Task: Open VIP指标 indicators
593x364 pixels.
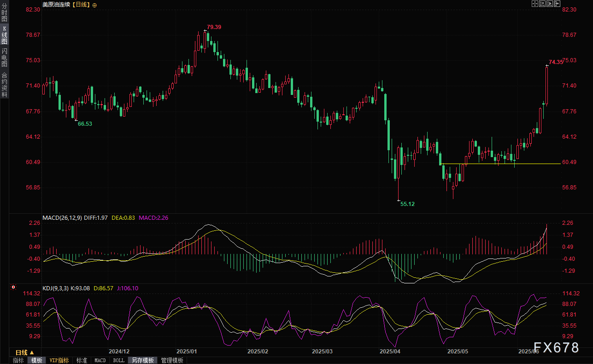Action: pyautogui.click(x=59, y=360)
